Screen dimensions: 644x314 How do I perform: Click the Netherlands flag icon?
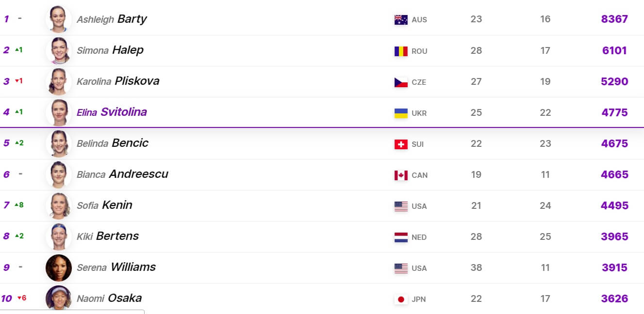[401, 237]
